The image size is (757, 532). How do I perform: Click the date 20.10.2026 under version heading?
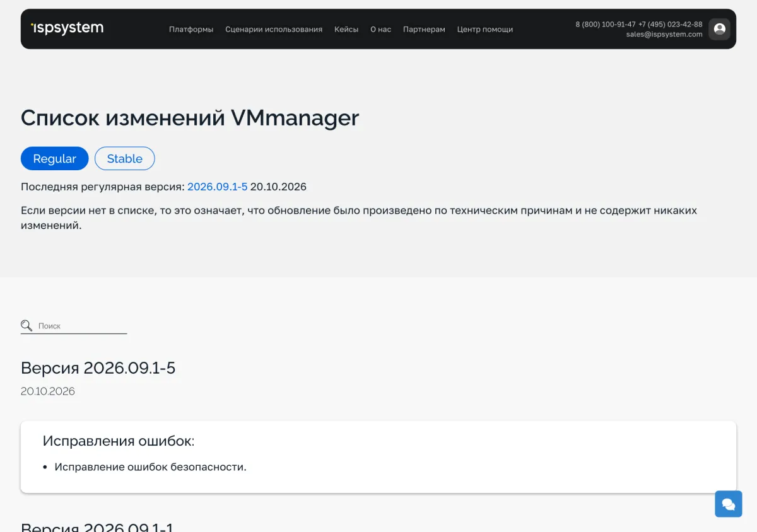[x=48, y=391]
